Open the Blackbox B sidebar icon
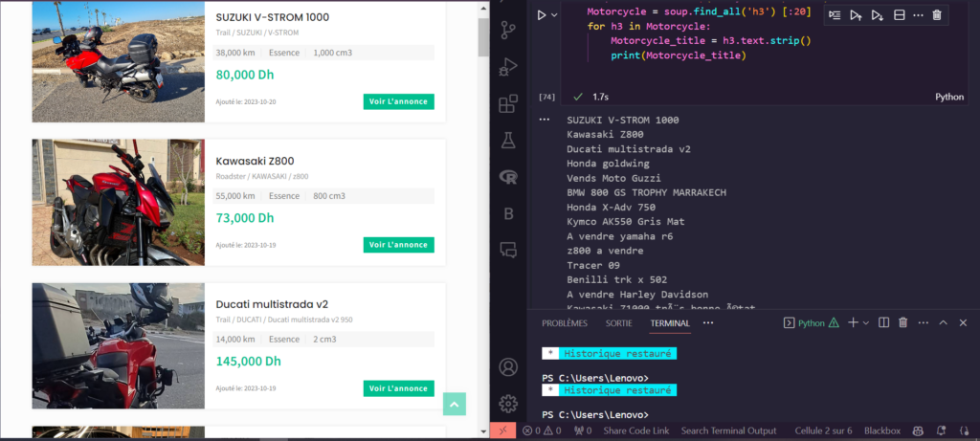The image size is (980, 441). coord(508,214)
